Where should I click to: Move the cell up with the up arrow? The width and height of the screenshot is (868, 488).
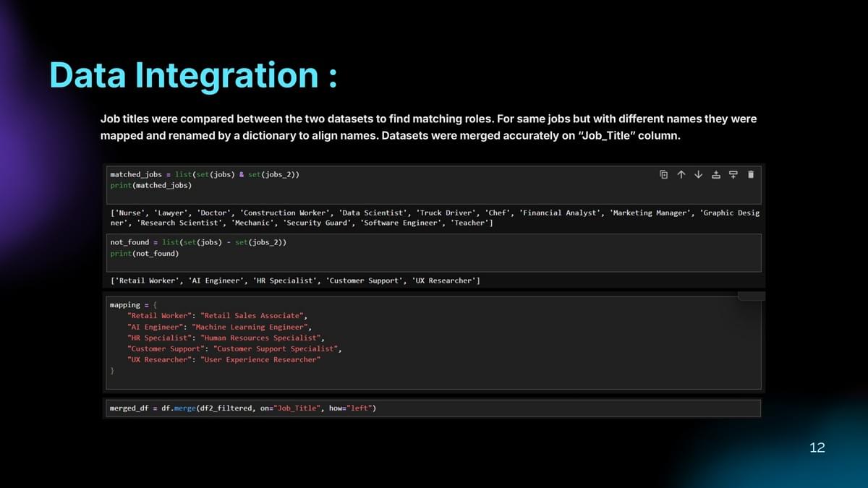coord(681,174)
